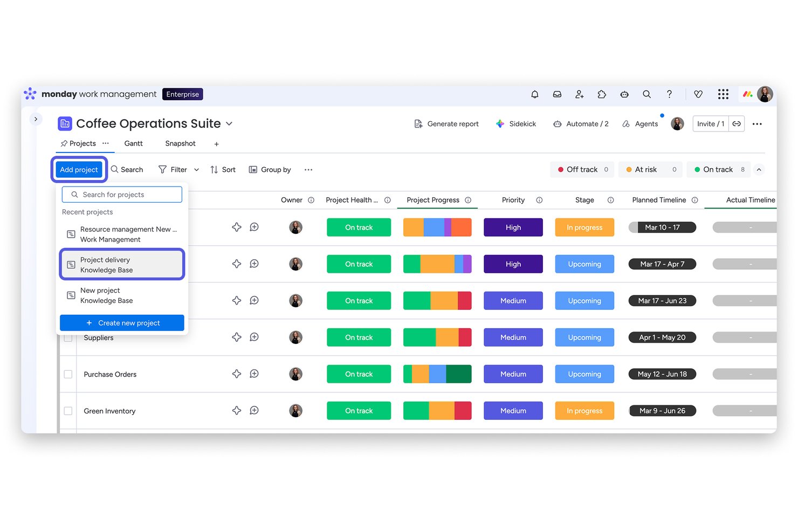Click the board Search in toolbar
This screenshot has width=798, height=532.
(x=127, y=170)
